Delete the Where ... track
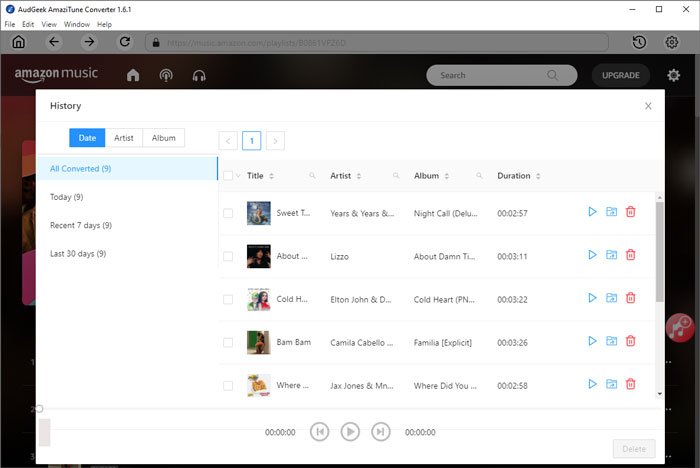Screen dimensions: 700x468 pos(630,384)
